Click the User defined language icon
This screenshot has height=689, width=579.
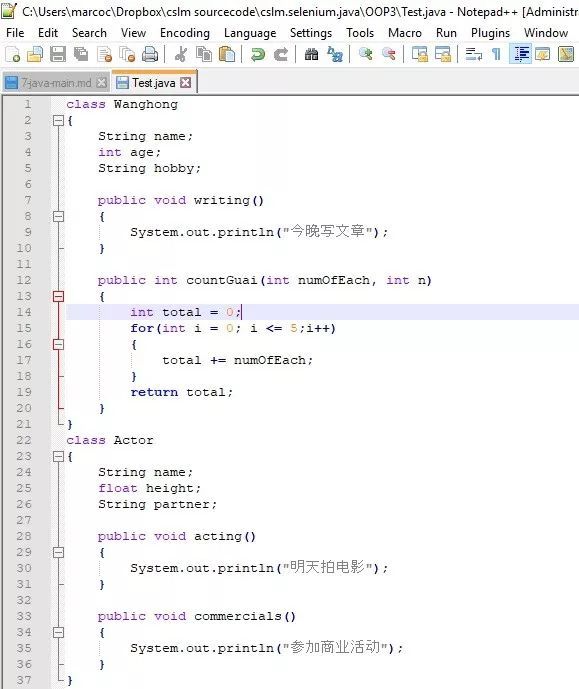click(543, 54)
